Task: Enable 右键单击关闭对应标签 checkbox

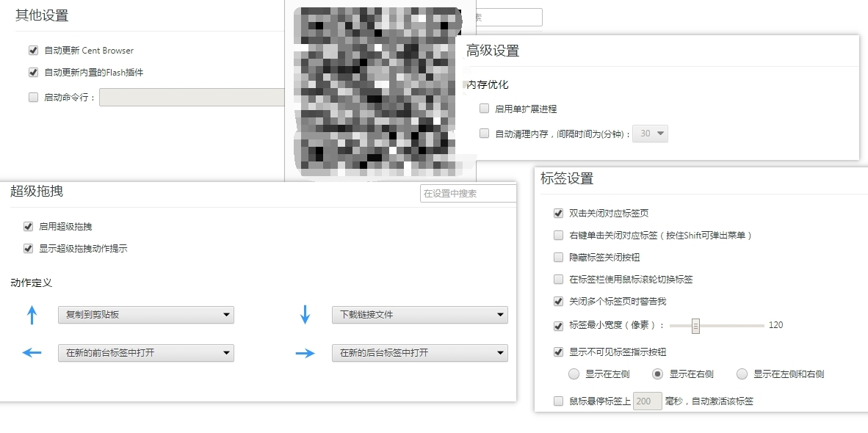Action: coord(559,235)
